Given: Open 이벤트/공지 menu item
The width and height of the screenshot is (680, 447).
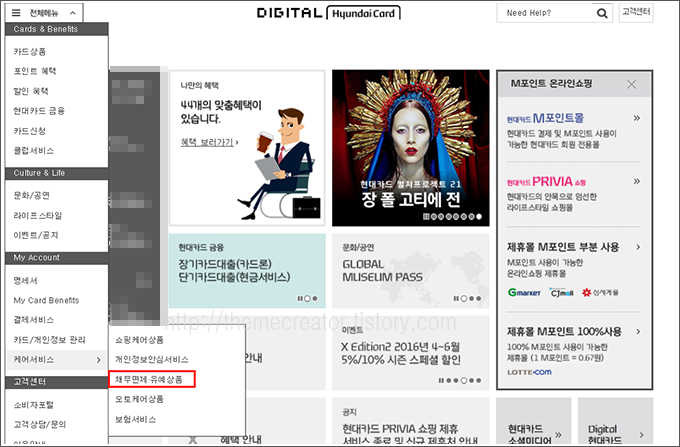Looking at the screenshot, I should [36, 235].
